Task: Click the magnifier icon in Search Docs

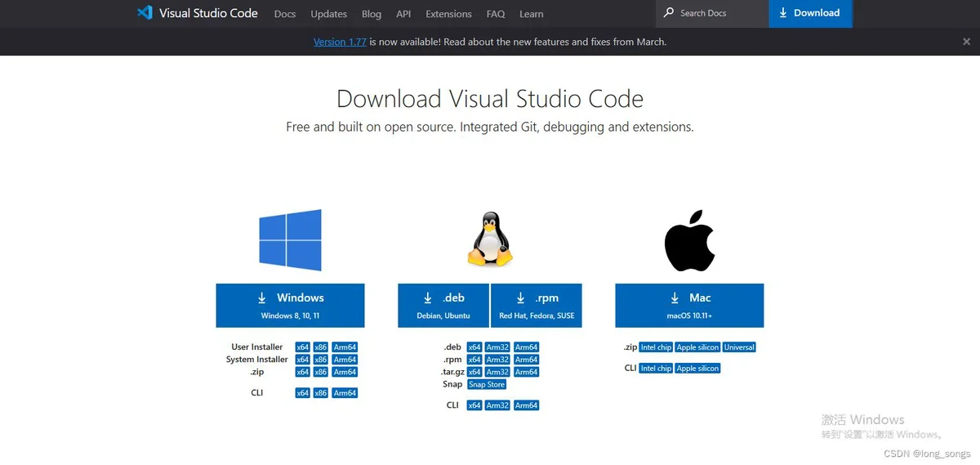Action: [x=670, y=13]
